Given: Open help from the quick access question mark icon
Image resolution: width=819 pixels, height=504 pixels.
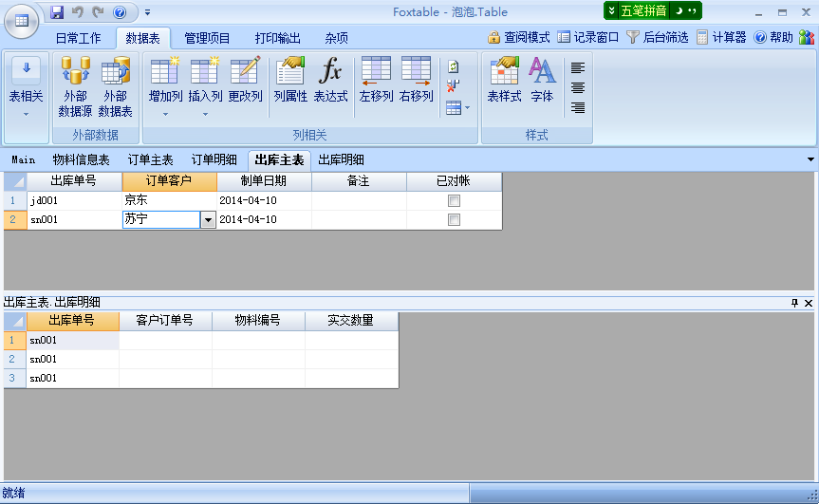Looking at the screenshot, I should click(x=120, y=12).
